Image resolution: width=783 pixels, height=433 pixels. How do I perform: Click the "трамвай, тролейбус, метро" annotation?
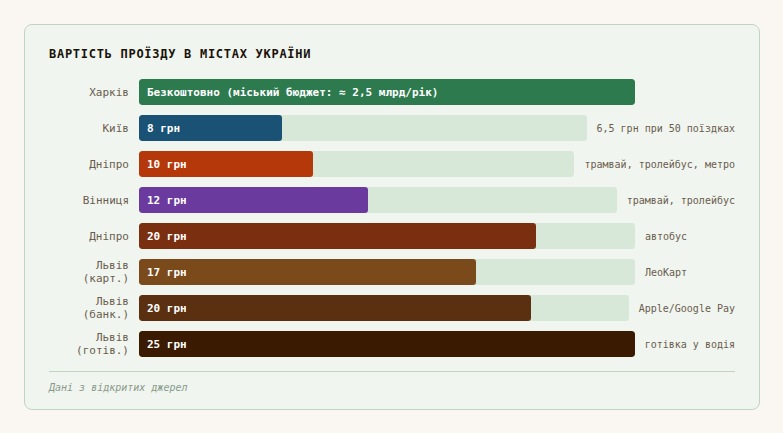pos(660,164)
